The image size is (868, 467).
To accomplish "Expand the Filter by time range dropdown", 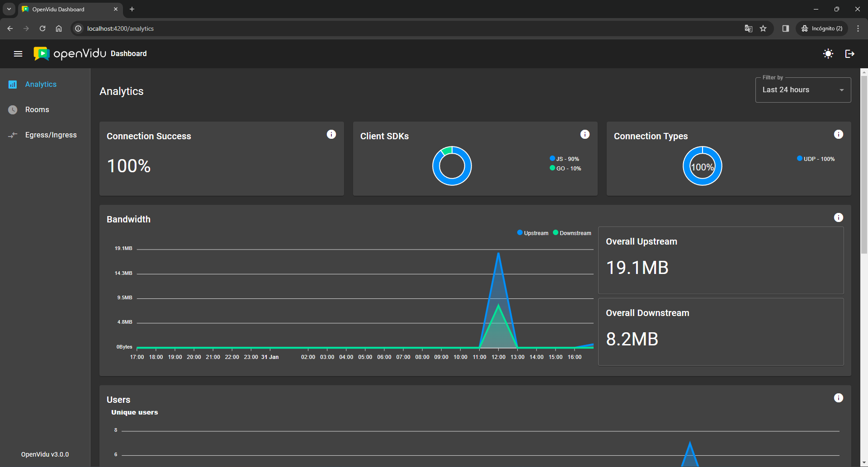I will (x=803, y=90).
